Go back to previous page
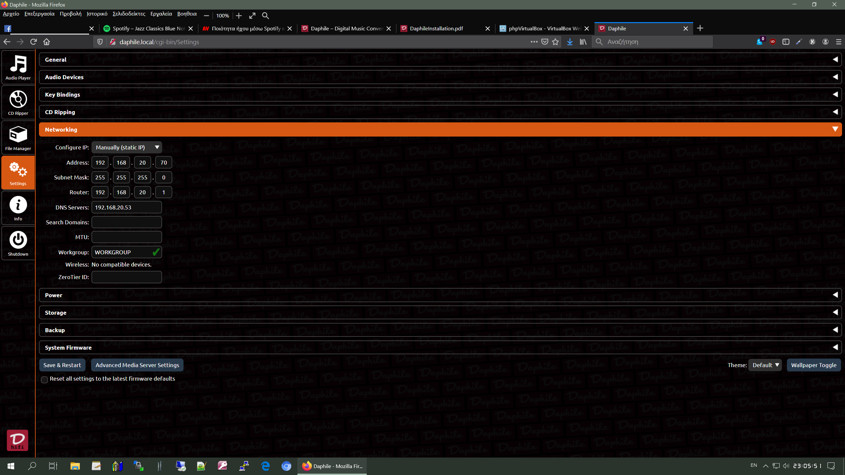The height and width of the screenshot is (475, 845). point(7,42)
